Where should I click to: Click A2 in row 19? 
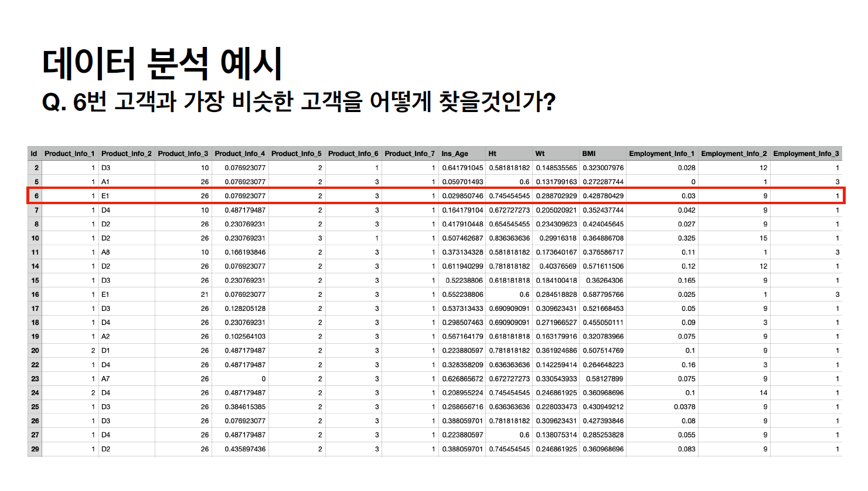coord(105,337)
